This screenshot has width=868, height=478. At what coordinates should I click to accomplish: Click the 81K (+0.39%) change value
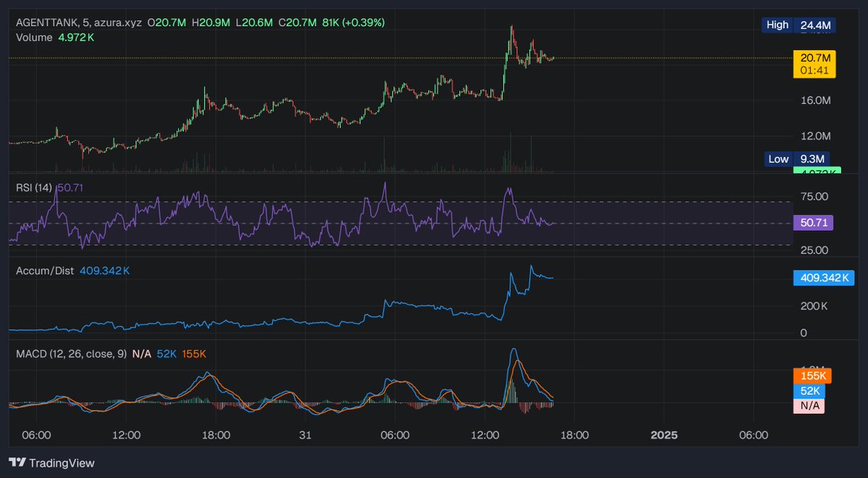tap(353, 22)
